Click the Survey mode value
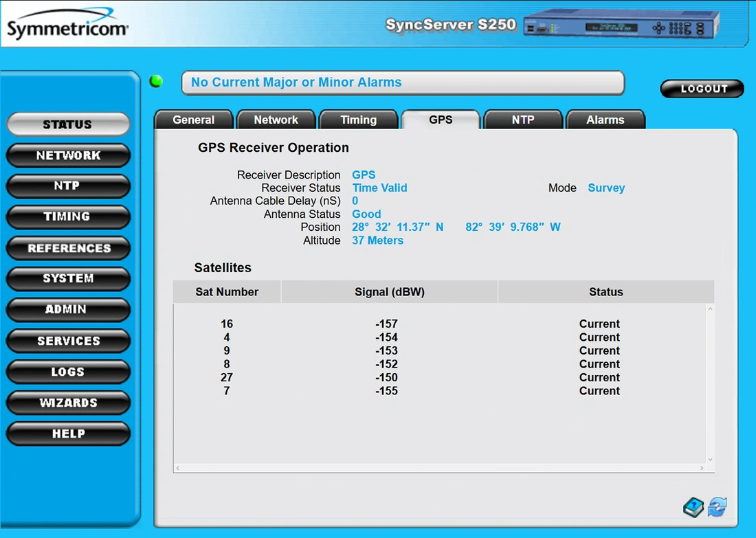756x538 pixels. 606,188
